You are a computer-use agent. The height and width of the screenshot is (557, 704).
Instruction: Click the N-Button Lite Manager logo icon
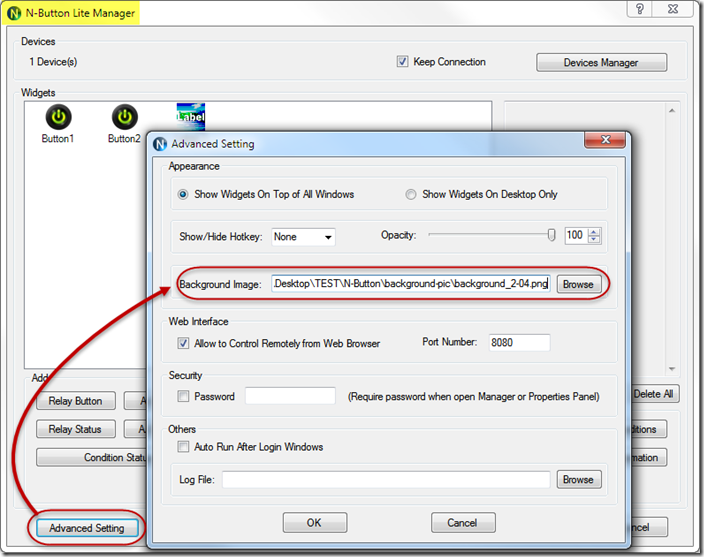coord(14,13)
